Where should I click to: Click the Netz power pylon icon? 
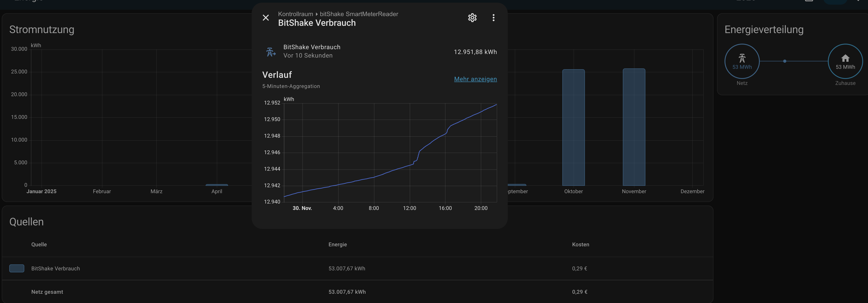[x=742, y=58]
